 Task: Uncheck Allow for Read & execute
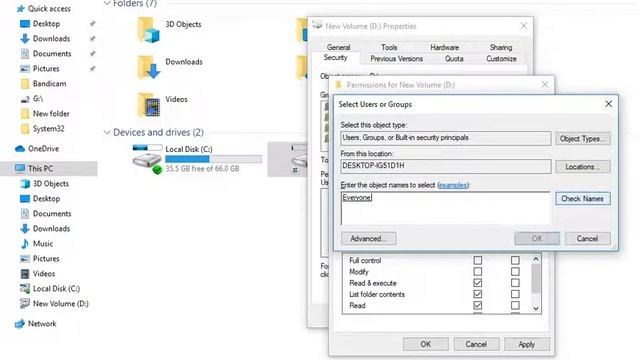pyautogui.click(x=478, y=283)
